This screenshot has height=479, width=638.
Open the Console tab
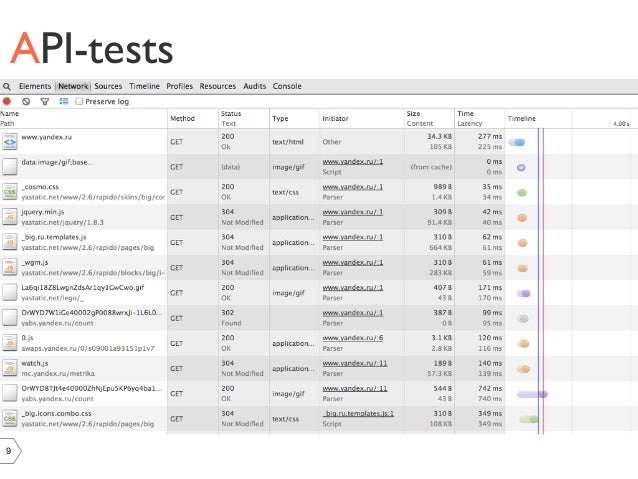point(287,87)
